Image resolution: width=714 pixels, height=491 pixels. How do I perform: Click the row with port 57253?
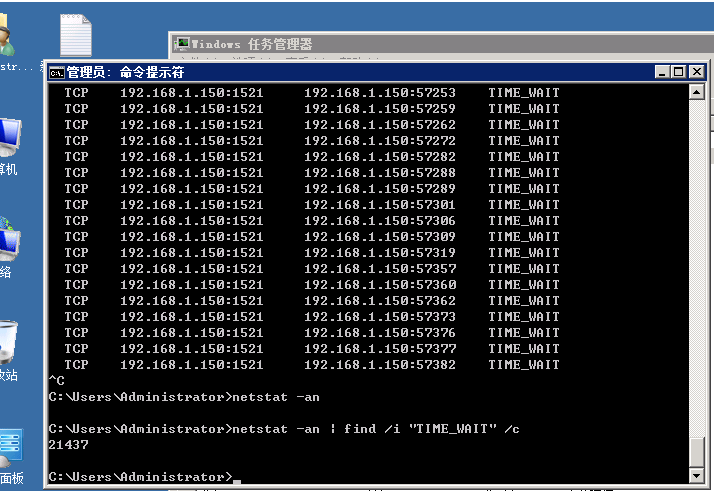click(311, 92)
